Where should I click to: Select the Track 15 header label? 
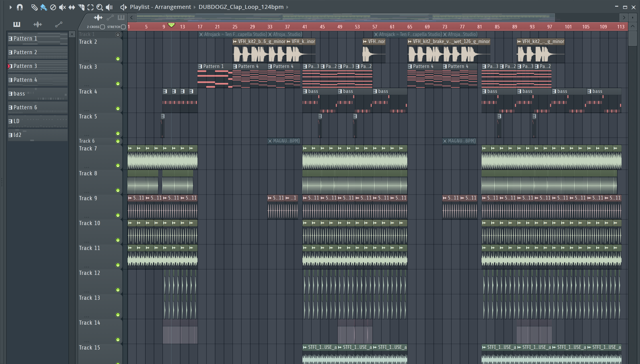pos(90,348)
